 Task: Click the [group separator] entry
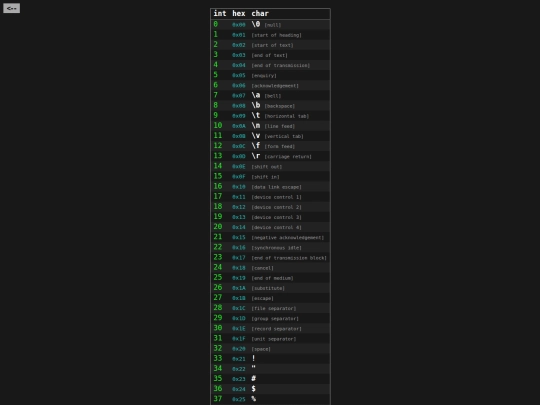coord(275,319)
